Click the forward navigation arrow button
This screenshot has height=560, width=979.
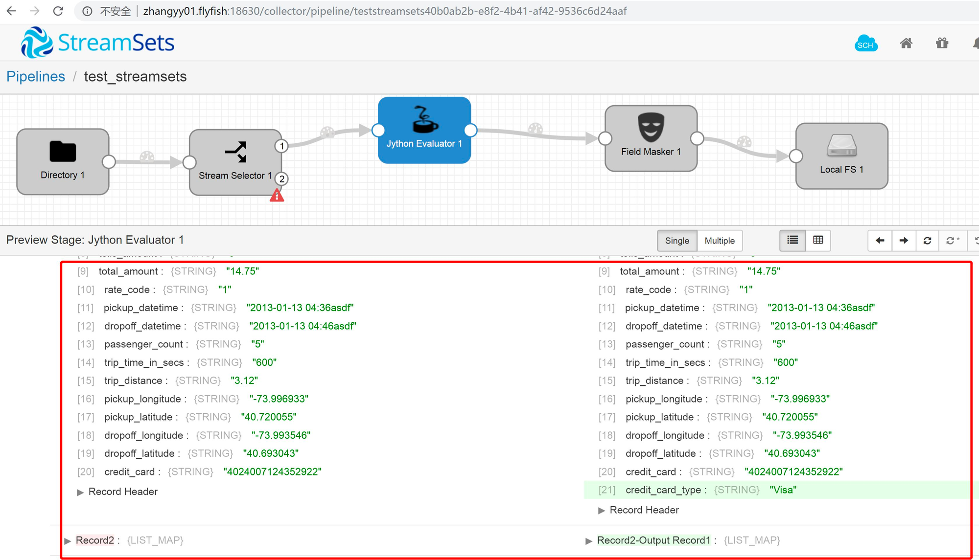(903, 240)
